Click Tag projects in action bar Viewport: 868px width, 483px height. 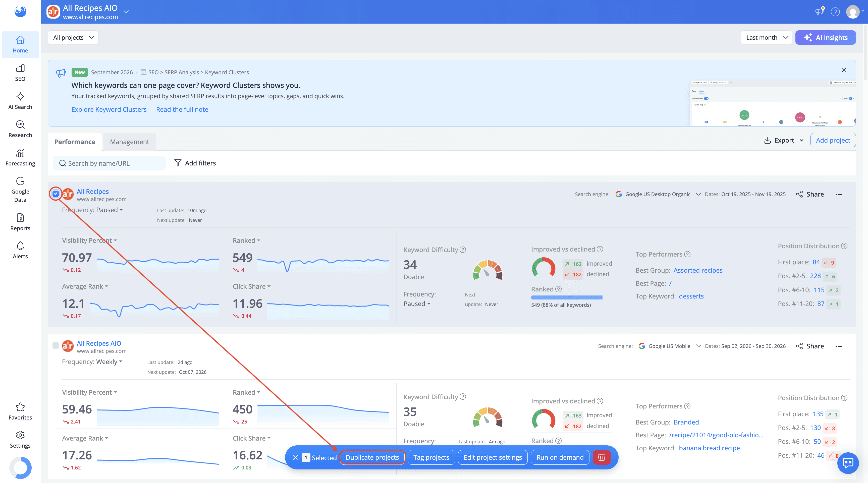tap(431, 457)
